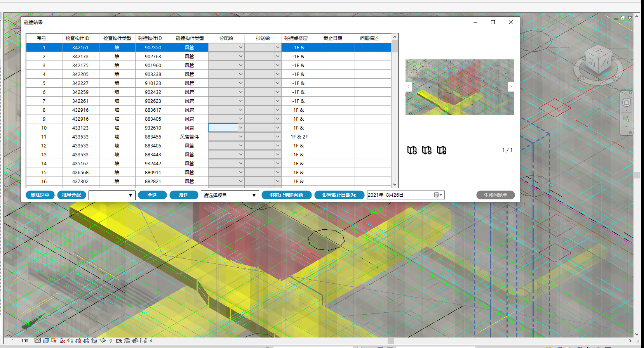Toggle sun path off icon
The height and width of the screenshot is (348, 644).
pyautogui.click(x=54, y=341)
